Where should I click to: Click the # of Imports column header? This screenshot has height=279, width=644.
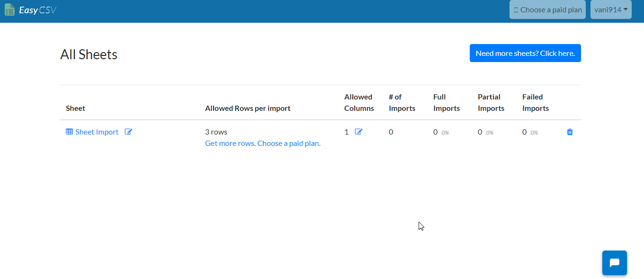point(402,102)
